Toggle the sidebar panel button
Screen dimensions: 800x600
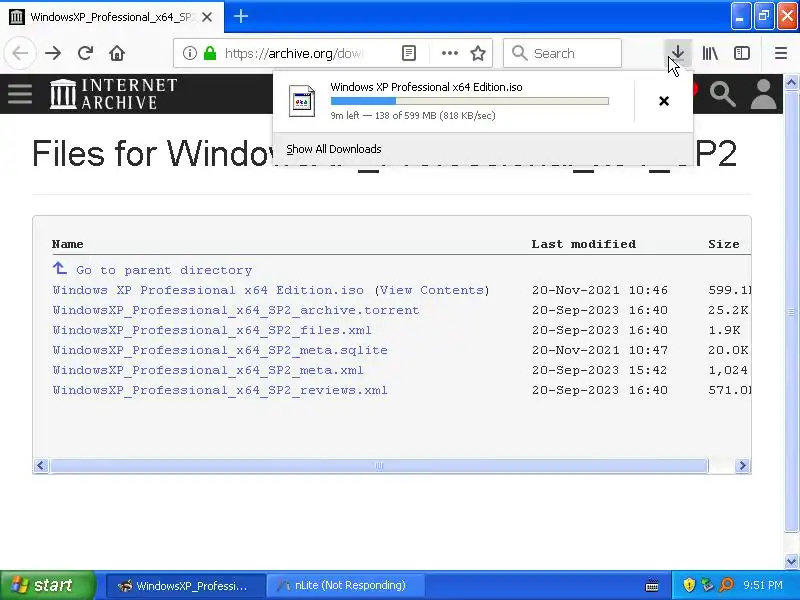pyautogui.click(x=741, y=53)
